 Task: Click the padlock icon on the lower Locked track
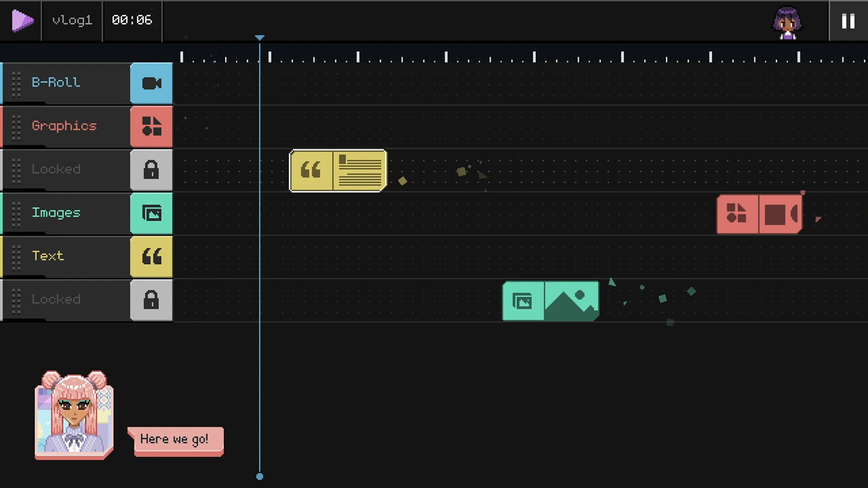click(151, 300)
